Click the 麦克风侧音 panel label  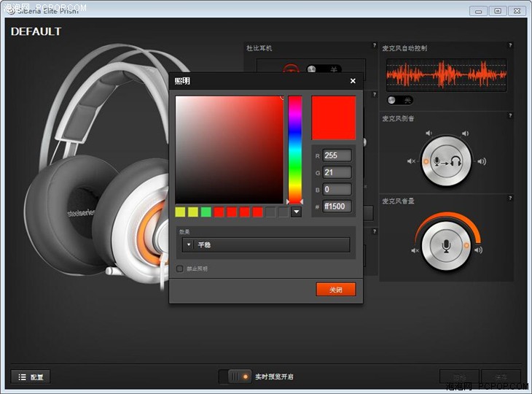(x=399, y=118)
